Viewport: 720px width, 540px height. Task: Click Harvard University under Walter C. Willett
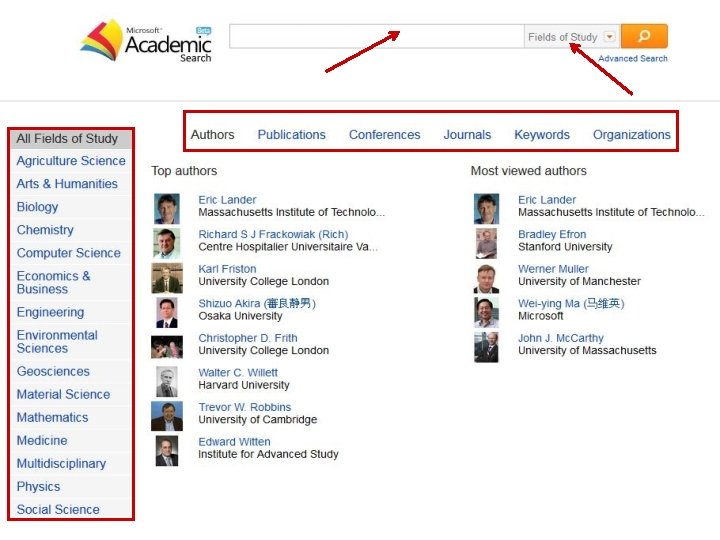[244, 385]
